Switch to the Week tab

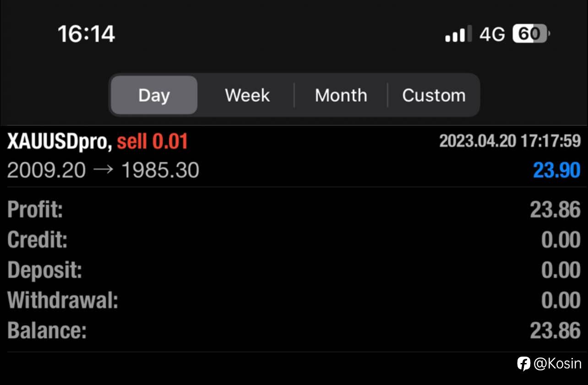247,95
